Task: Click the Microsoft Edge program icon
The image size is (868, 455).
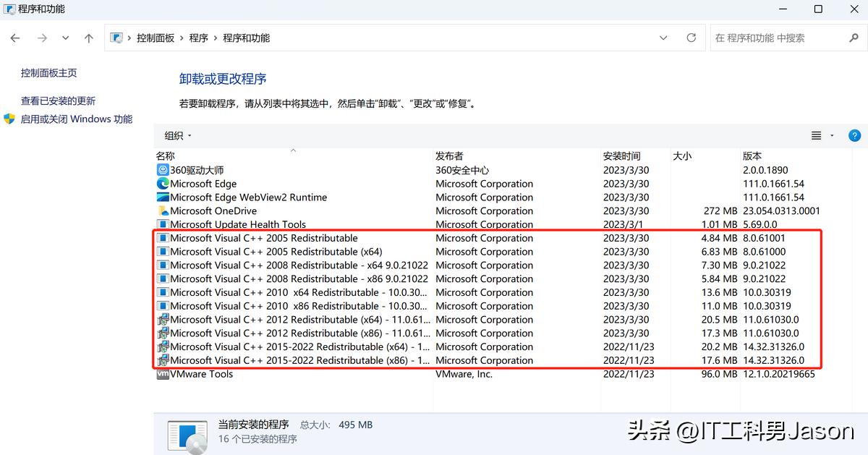Action: 162,184
